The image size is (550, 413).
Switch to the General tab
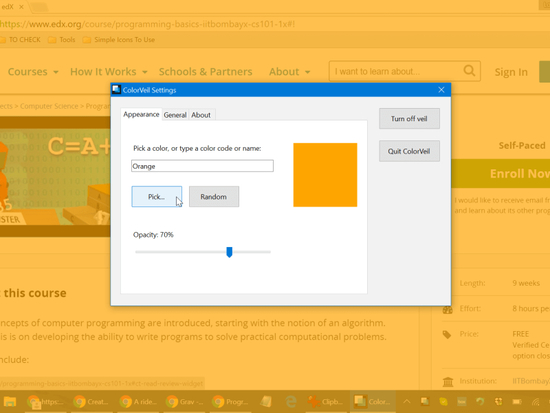pos(175,115)
